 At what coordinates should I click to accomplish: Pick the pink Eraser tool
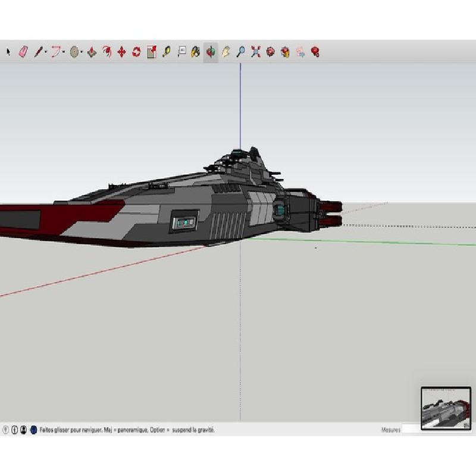coord(23,52)
